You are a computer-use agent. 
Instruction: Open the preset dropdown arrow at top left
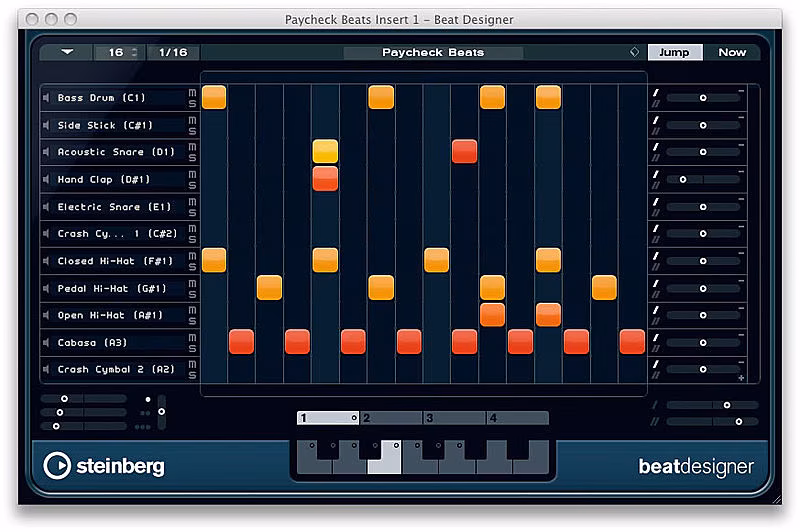pyautogui.click(x=67, y=52)
